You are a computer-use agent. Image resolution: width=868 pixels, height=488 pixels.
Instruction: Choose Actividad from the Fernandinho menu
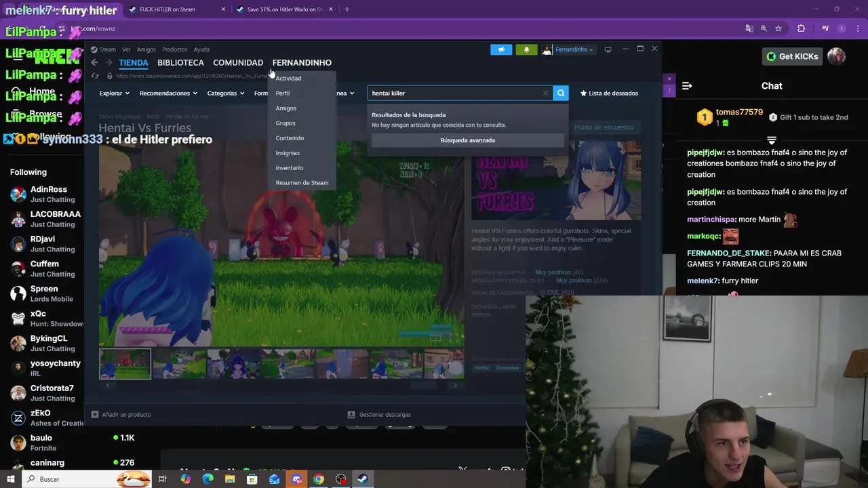pyautogui.click(x=288, y=78)
